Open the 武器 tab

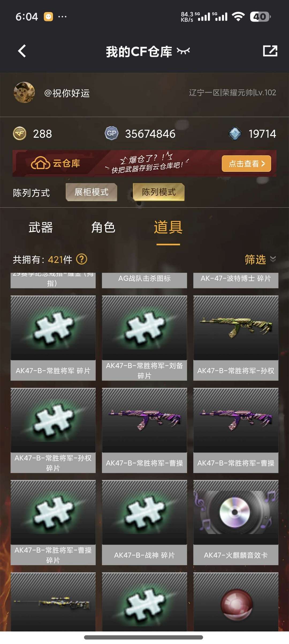point(41,228)
